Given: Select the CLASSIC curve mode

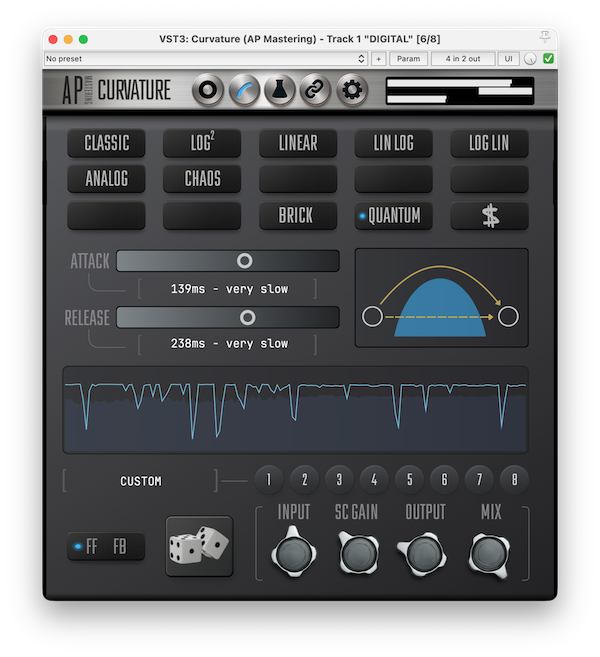Looking at the screenshot, I should (x=106, y=143).
